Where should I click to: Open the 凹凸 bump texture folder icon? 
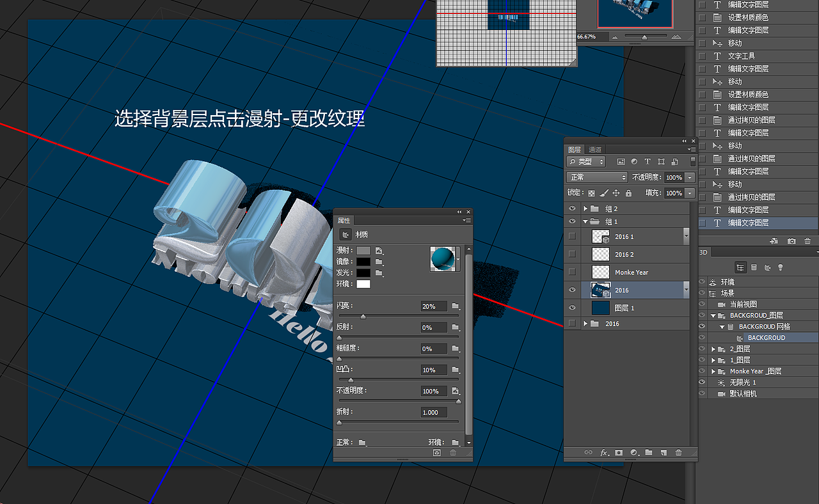point(456,370)
